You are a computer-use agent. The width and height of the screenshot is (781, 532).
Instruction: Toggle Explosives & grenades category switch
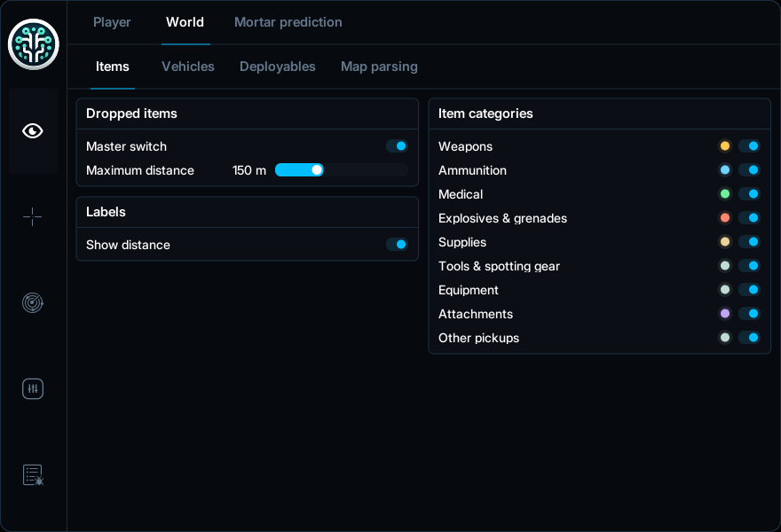(x=749, y=217)
